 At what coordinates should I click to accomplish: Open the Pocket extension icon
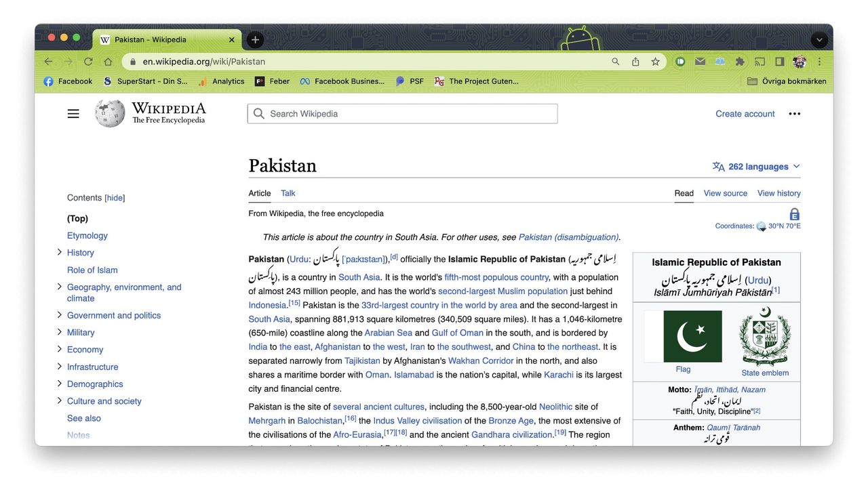point(680,61)
